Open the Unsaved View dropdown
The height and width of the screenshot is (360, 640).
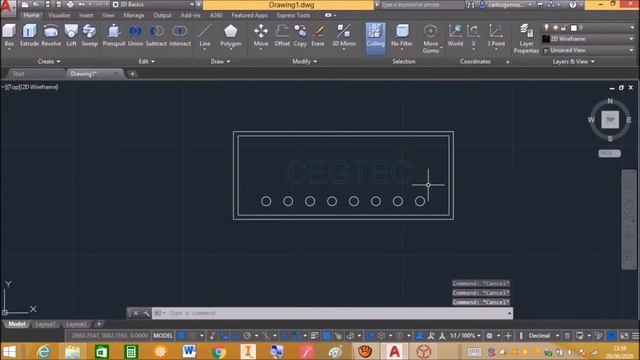588,50
